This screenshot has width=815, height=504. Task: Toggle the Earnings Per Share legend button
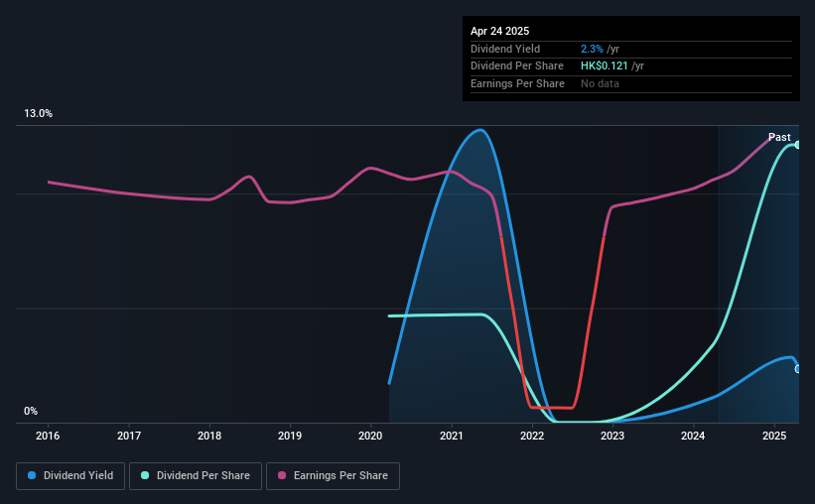click(x=333, y=476)
